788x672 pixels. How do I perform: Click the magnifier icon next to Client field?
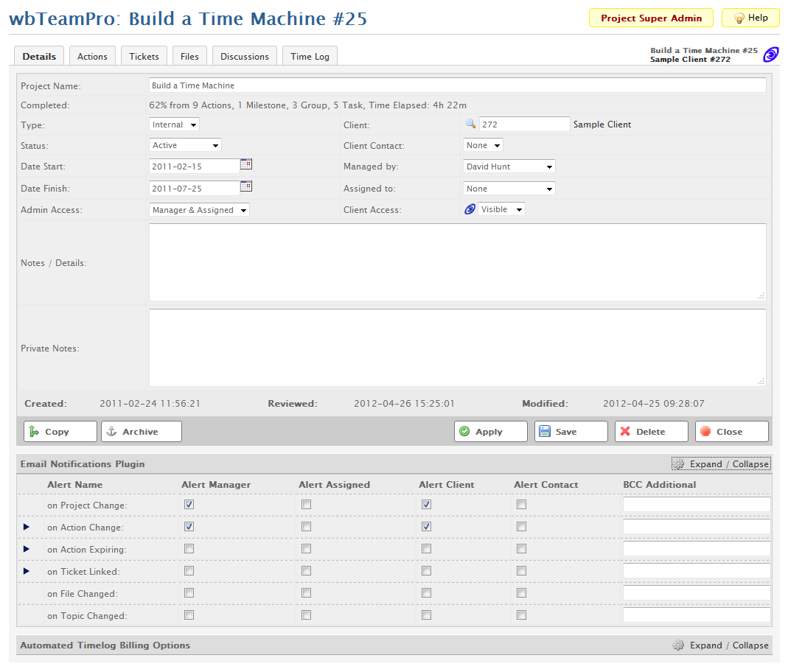tap(471, 125)
